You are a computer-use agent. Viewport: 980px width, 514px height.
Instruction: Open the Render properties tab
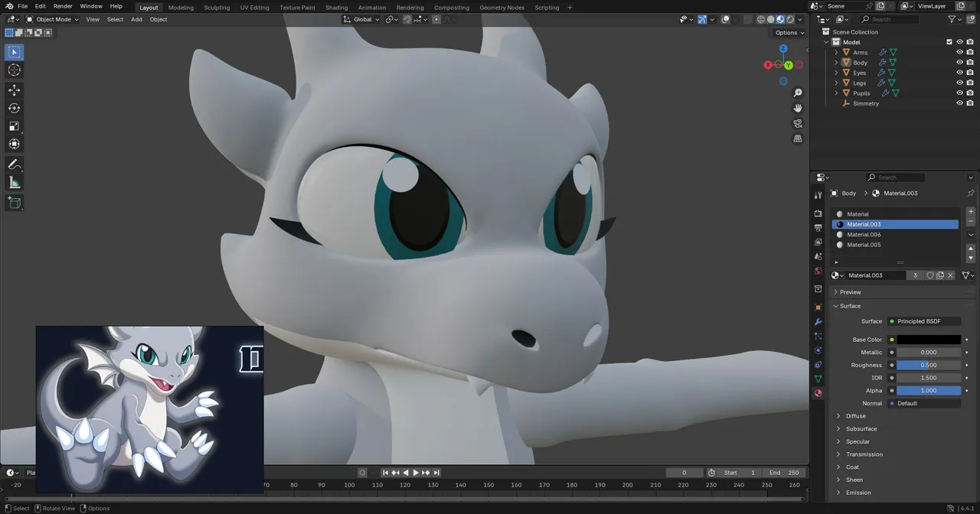(818, 213)
